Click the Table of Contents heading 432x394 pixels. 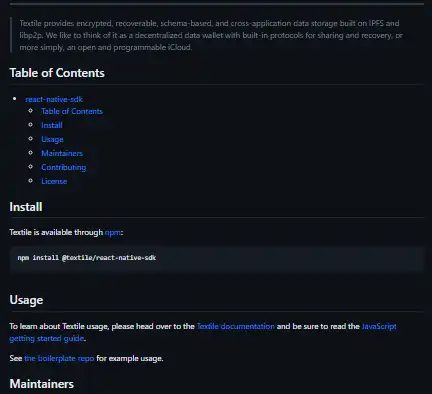coord(57,73)
